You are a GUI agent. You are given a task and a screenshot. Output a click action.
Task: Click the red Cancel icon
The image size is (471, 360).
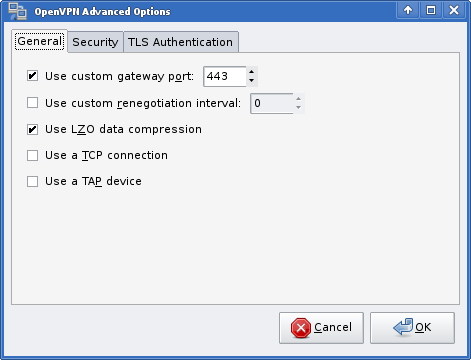click(301, 328)
